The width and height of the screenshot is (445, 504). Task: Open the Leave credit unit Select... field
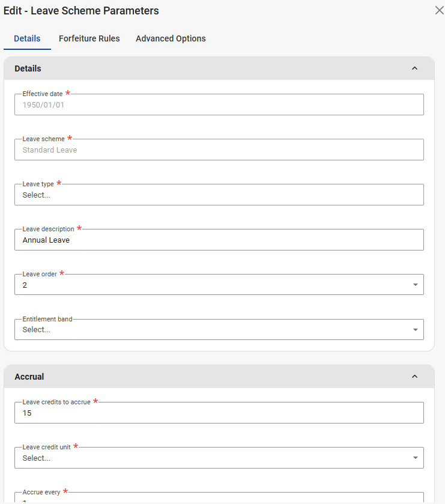(x=210, y=458)
